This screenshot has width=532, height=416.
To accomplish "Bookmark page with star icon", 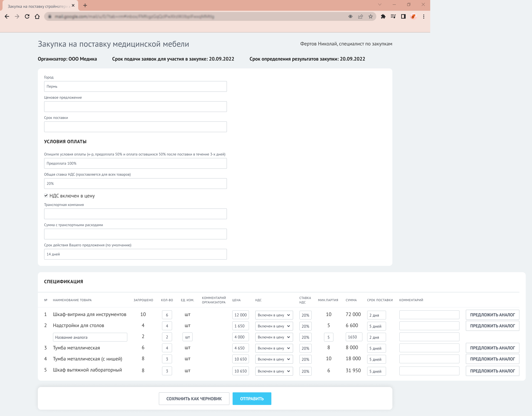I will (370, 17).
